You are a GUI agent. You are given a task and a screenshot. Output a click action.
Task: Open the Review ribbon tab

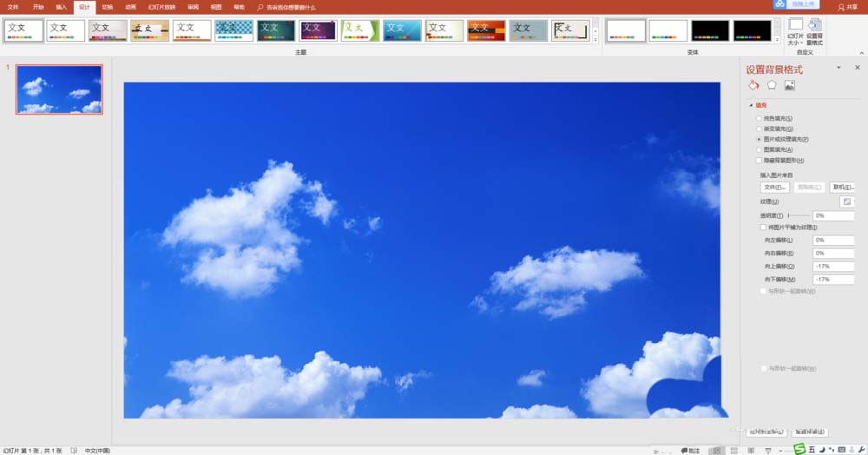coord(193,7)
